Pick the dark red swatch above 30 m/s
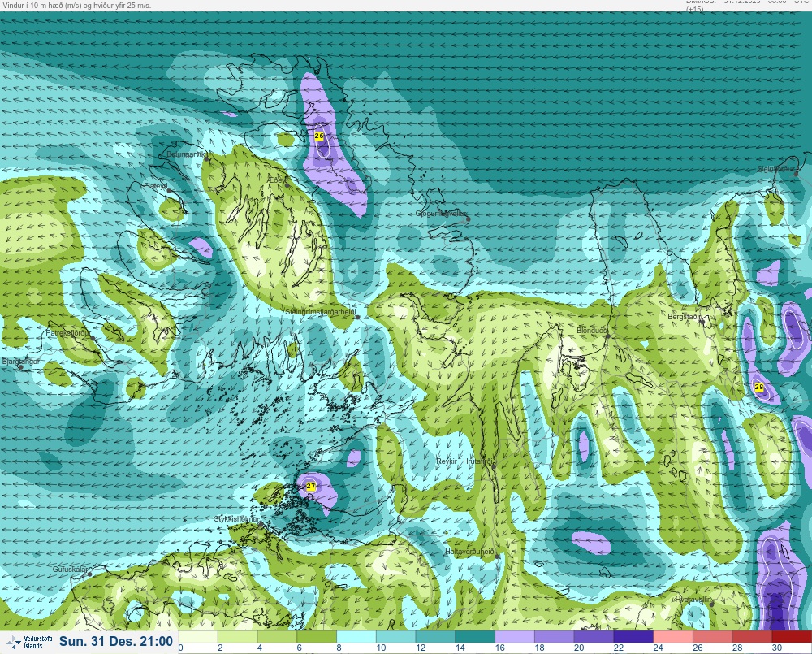 click(792, 637)
